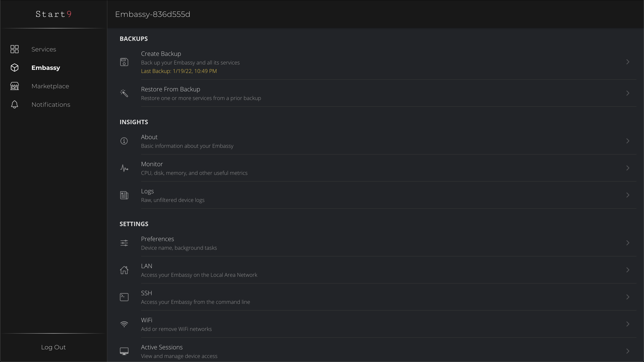Expand LAN settings with the chevron
The image size is (644, 362).
(628, 270)
